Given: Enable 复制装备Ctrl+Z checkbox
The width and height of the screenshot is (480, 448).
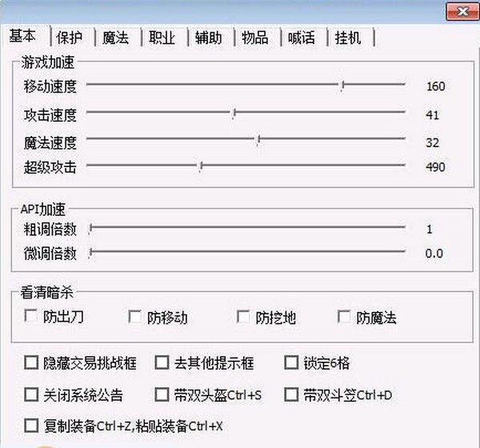Looking at the screenshot, I should tap(31, 426).
